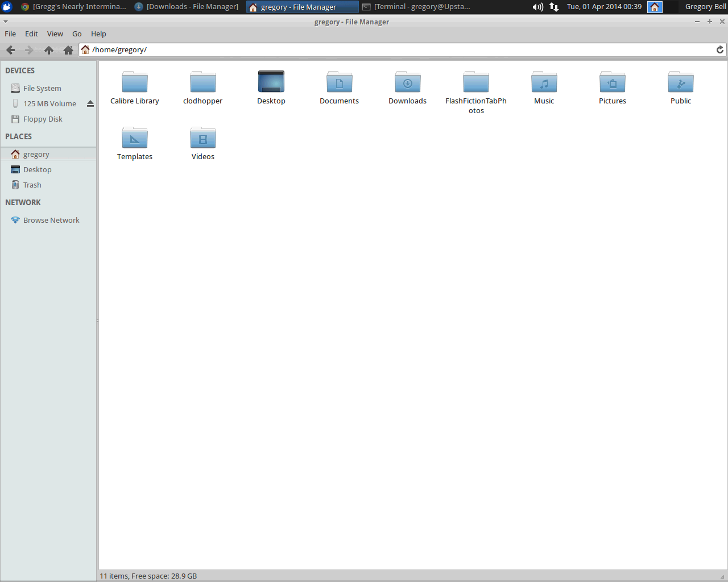Screen dimensions: 728x582
Task: Select Floppy Disk in the sidebar
Action: (x=48, y=119)
